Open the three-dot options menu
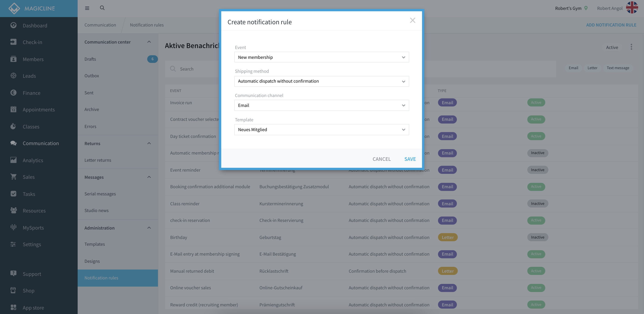The height and width of the screenshot is (314, 644). [x=631, y=47]
